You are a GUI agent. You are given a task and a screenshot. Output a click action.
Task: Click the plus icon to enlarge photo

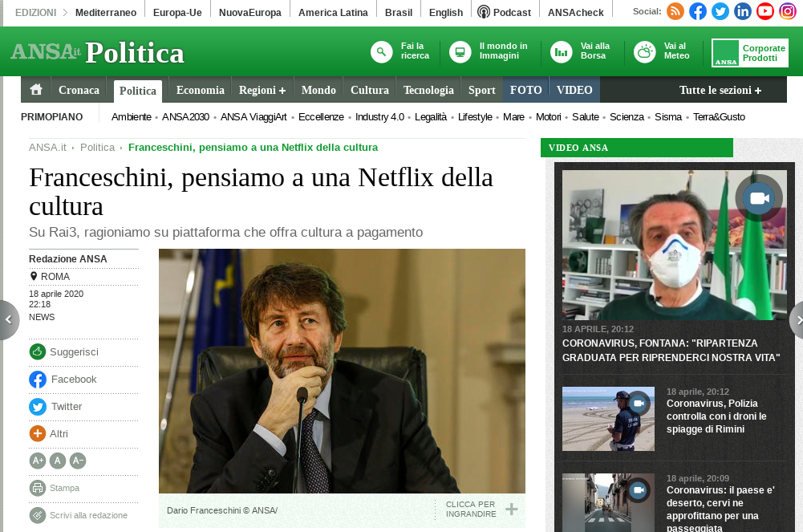click(511, 509)
